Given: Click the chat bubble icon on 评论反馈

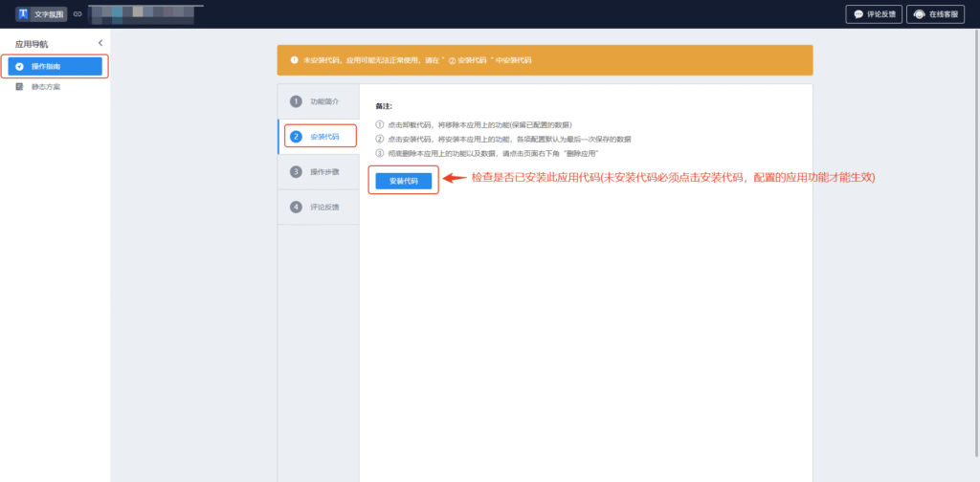Looking at the screenshot, I should pos(858,14).
